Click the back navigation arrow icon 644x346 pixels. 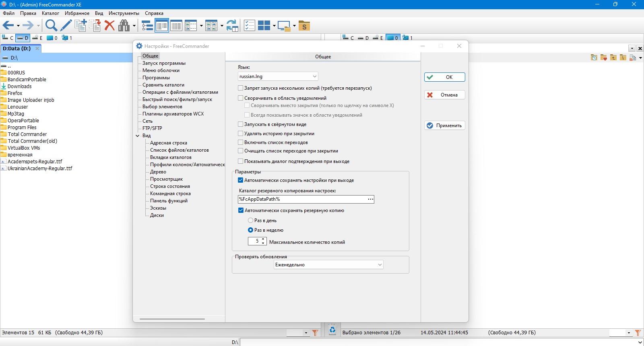(x=8, y=26)
